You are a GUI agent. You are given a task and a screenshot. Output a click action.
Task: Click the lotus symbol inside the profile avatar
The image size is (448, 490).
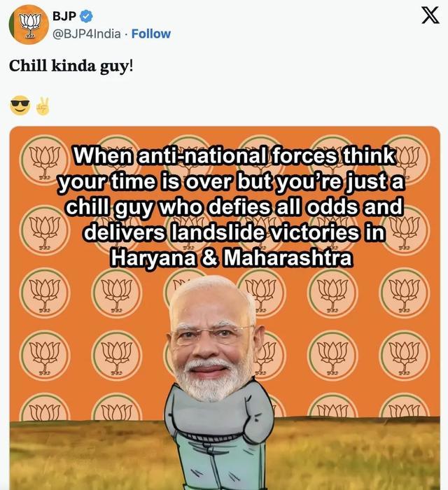point(30,26)
